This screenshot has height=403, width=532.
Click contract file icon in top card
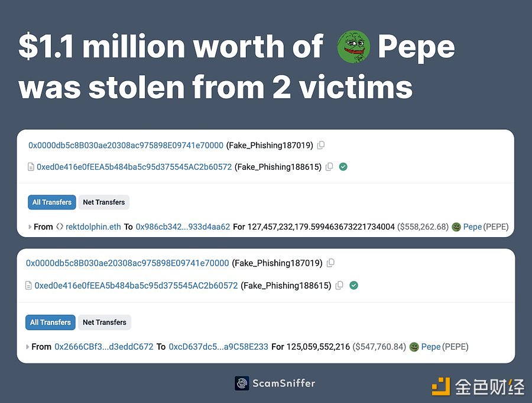click(31, 167)
